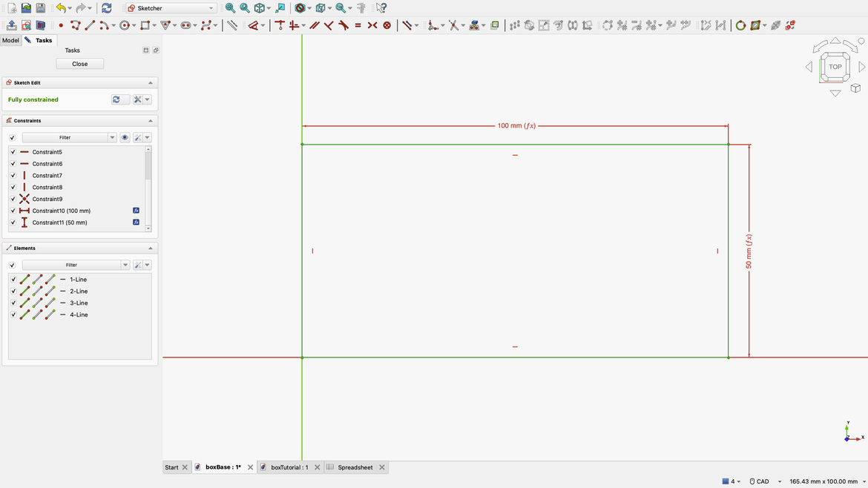Image resolution: width=868 pixels, height=488 pixels.
Task: Uncheck Constraint5 in the Constraints list
Action: [x=13, y=151]
